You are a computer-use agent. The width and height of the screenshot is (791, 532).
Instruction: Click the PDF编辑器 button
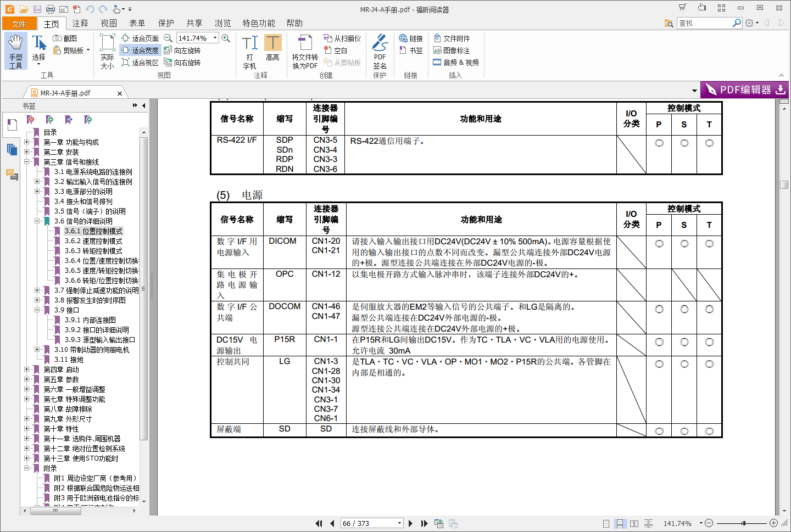coord(745,89)
